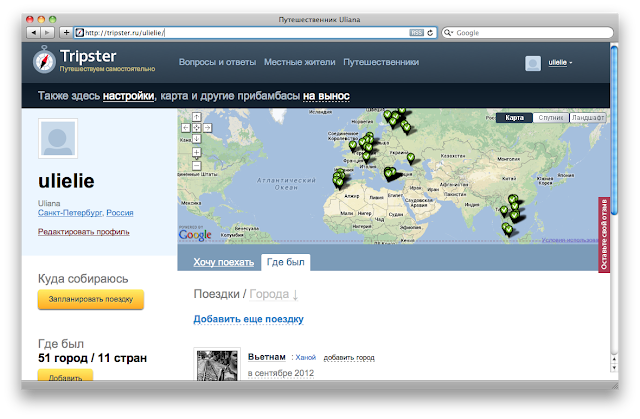
Task: Click the map pin over Ukraine
Action: pos(411,157)
